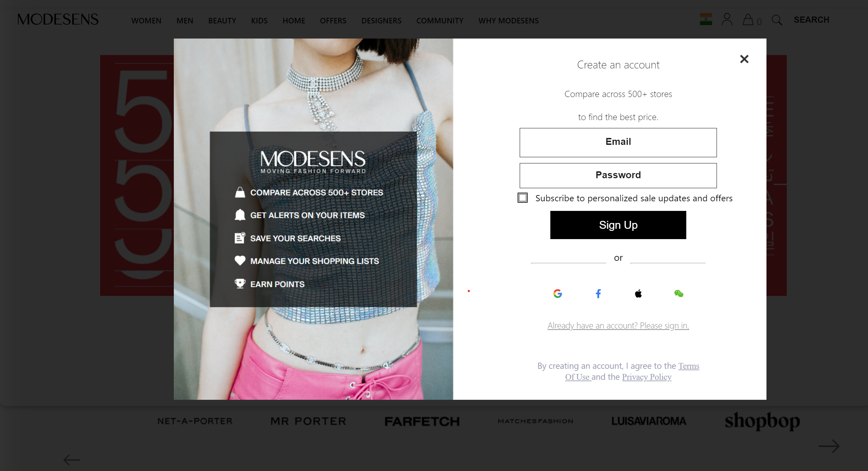The height and width of the screenshot is (471, 868).
Task: Open the shopping bag icon
Action: pyautogui.click(x=748, y=20)
